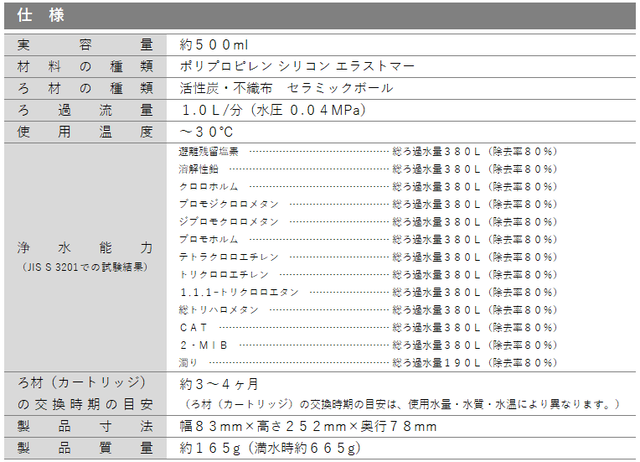Click the 幅83mm product dimensions value

click(x=308, y=427)
